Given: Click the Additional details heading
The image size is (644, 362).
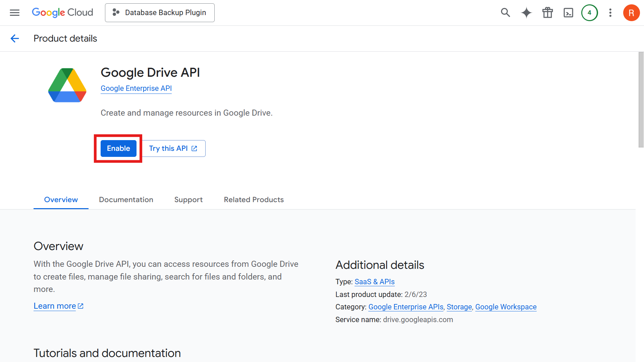Looking at the screenshot, I should [380, 265].
